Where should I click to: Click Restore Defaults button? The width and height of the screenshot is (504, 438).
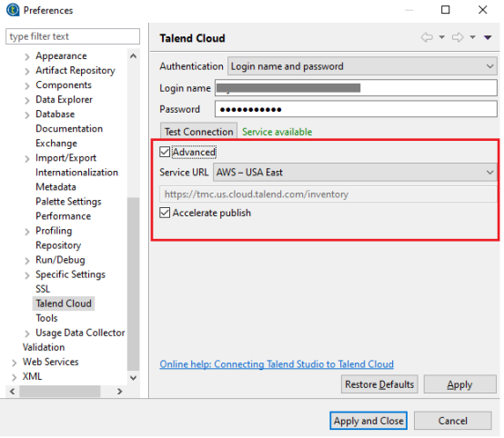379,384
